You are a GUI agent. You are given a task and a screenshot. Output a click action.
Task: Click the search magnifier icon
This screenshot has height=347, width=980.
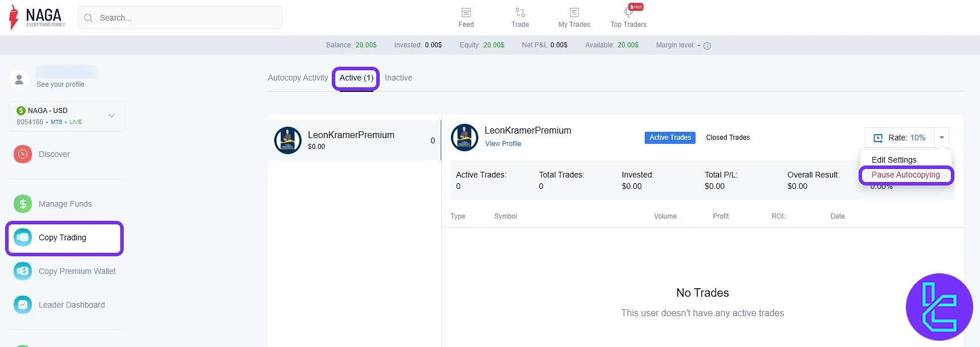(88, 18)
